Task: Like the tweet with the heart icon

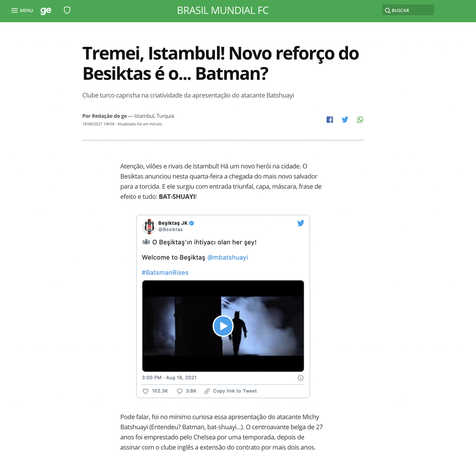Action: pos(146,391)
